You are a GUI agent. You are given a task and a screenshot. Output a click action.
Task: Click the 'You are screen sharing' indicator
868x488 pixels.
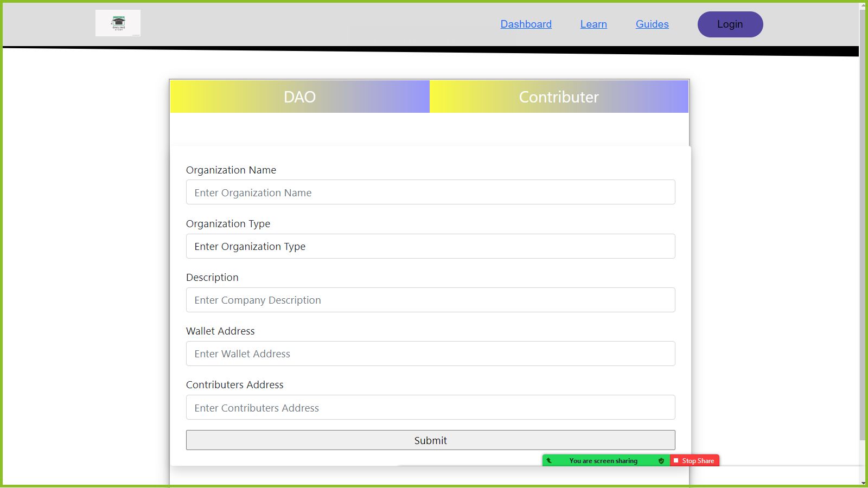click(603, 461)
